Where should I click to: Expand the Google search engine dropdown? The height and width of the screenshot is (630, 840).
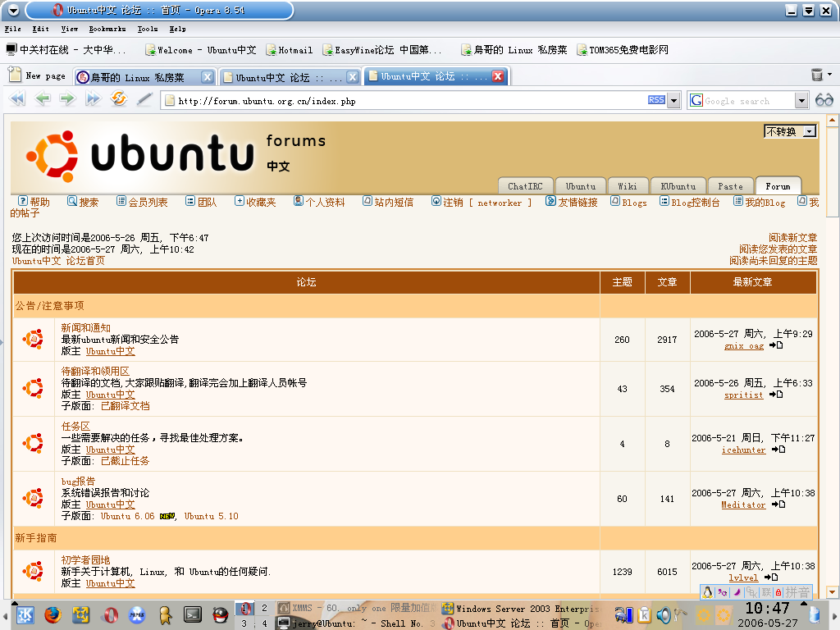click(x=801, y=101)
